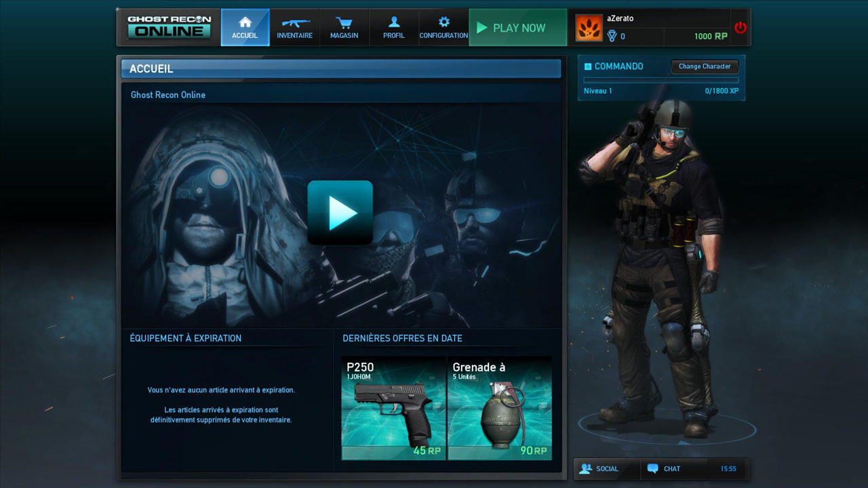Click the Dernières offres en date heading
Image resolution: width=868 pixels, height=488 pixels.
click(x=402, y=338)
